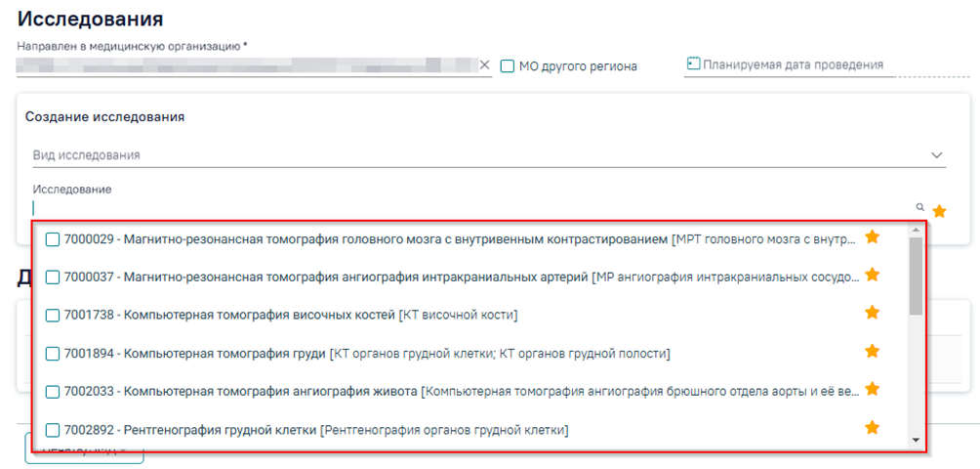Check the 7001894 Компьютерная томография груди checkbox
980x469 pixels.
pyautogui.click(x=53, y=354)
